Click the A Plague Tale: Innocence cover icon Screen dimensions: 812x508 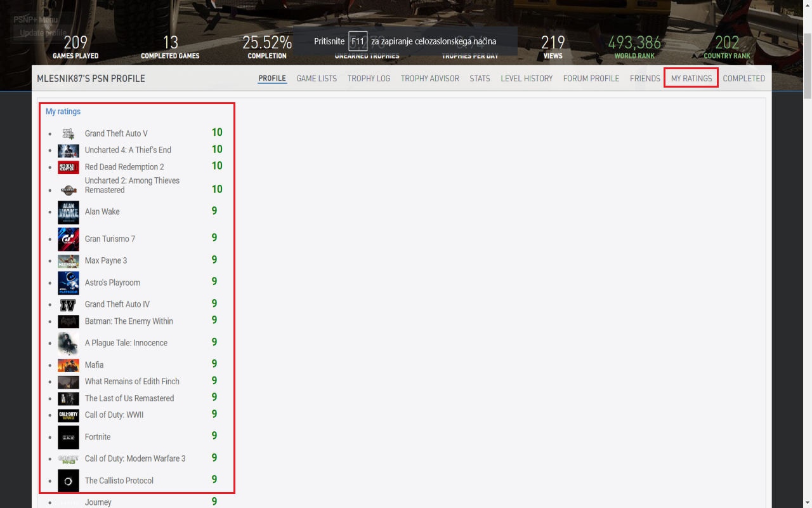click(x=69, y=344)
